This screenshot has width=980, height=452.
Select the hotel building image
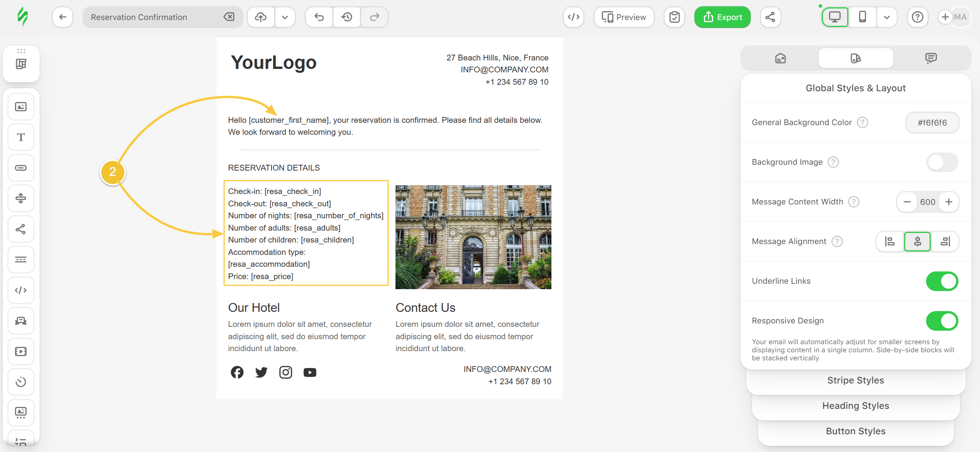(x=473, y=237)
